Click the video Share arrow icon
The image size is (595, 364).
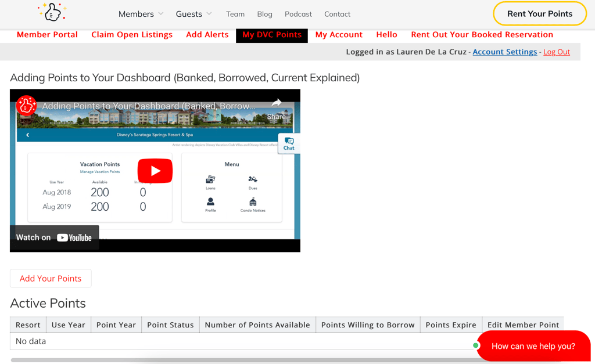pos(277,103)
